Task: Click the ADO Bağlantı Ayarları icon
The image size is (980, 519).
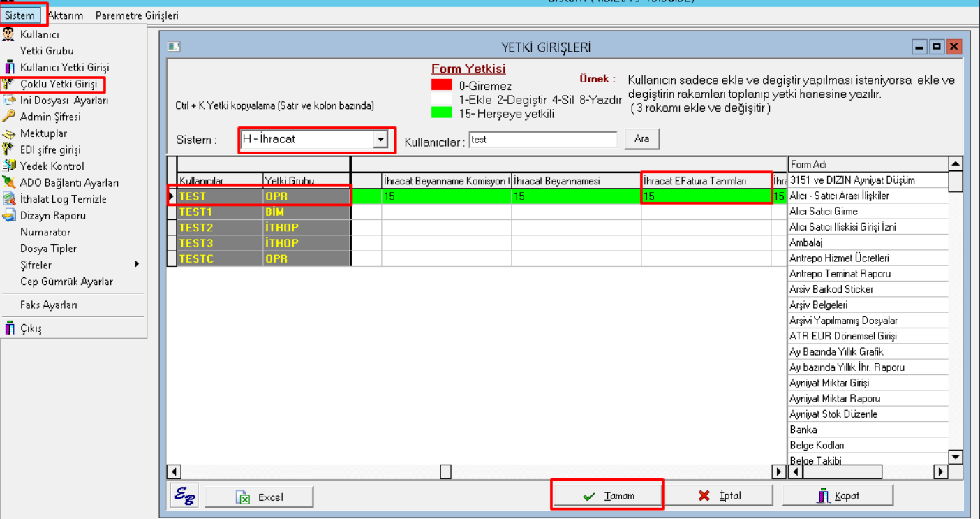Action: pos(9,182)
